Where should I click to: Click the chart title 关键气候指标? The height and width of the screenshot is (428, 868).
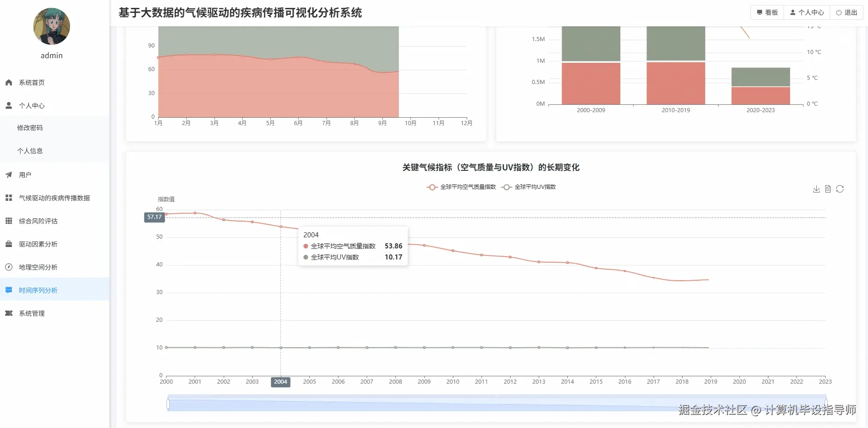pos(491,167)
